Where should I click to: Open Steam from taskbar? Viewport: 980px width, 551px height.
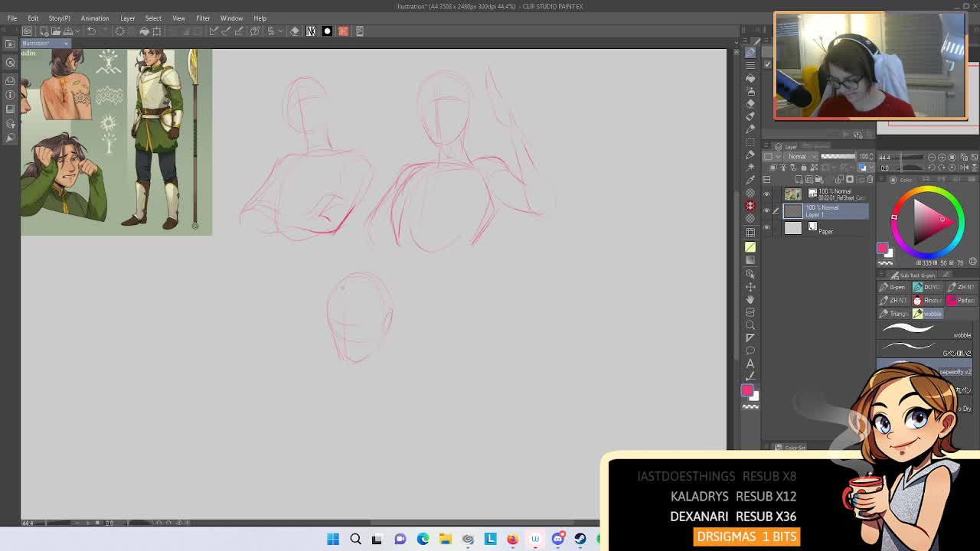(x=580, y=540)
